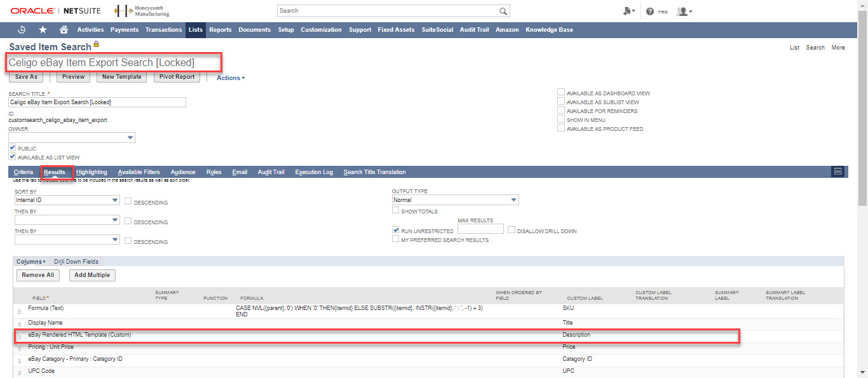868x378 pixels.
Task: Click the Honeycomb Manufacturing logo
Action: click(x=142, y=11)
